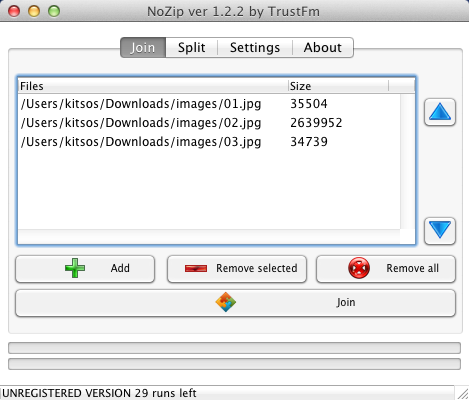Viewport: 469px width, 400px height.
Task: Click the upper progress bar
Action: click(234, 348)
